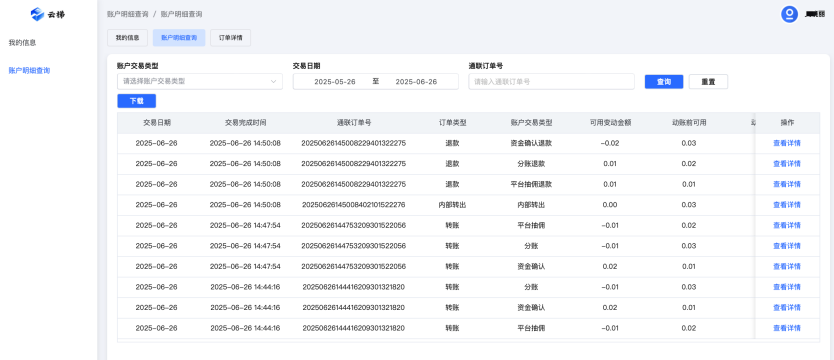The height and width of the screenshot is (360, 834).
Task: Click the 云梯 logo icon
Action: pyautogui.click(x=37, y=14)
